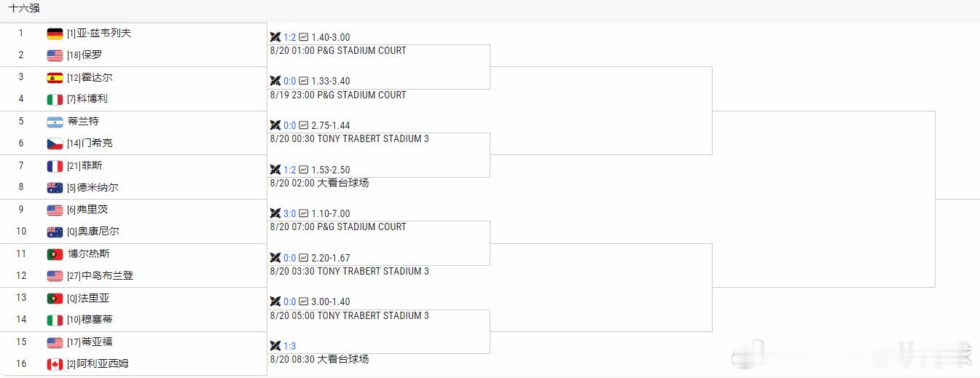Click head-to-head icon for 1:2 Zverev match
980x378 pixels.
[x=275, y=37]
